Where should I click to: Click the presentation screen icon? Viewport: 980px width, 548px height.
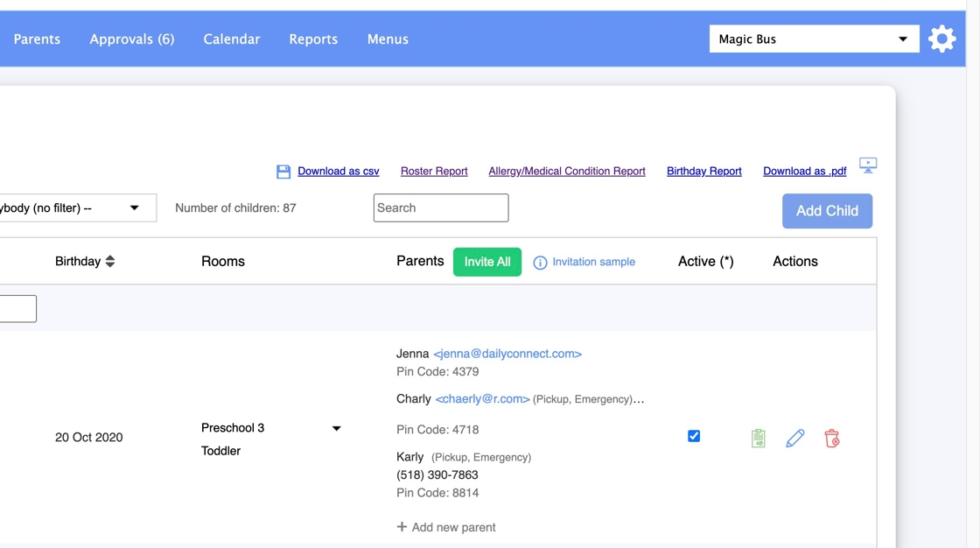click(x=867, y=165)
